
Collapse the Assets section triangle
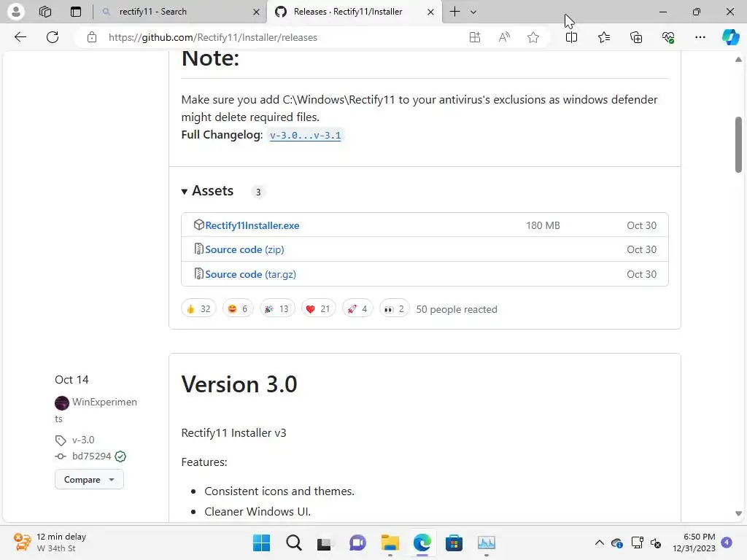click(184, 192)
